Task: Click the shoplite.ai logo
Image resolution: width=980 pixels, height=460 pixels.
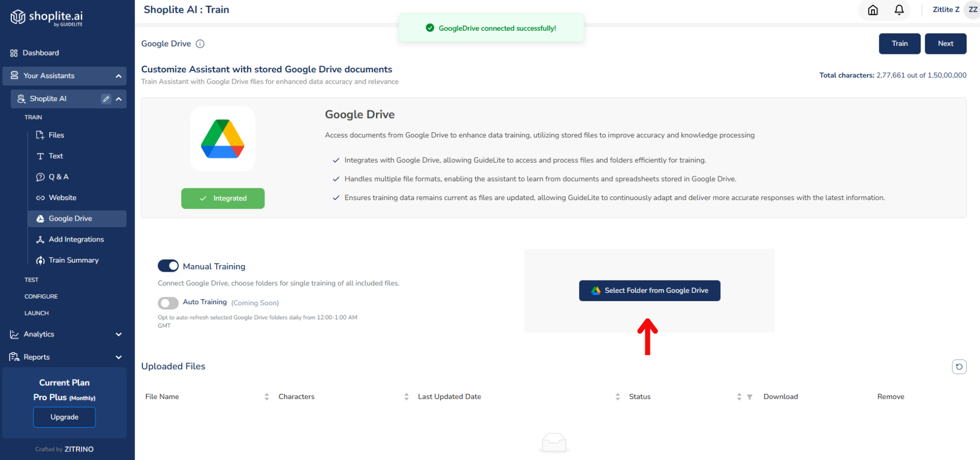Action: [x=47, y=17]
